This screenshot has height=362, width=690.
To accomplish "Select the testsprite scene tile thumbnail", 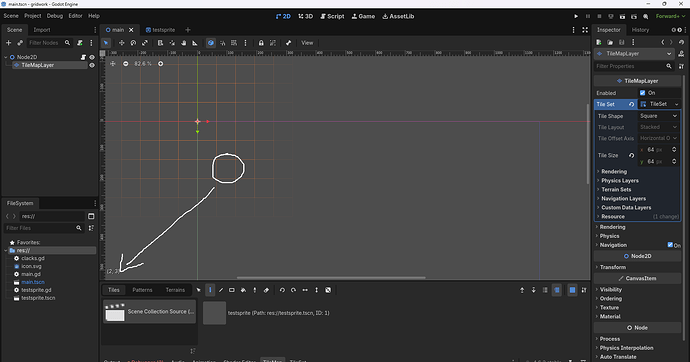I will pos(214,313).
